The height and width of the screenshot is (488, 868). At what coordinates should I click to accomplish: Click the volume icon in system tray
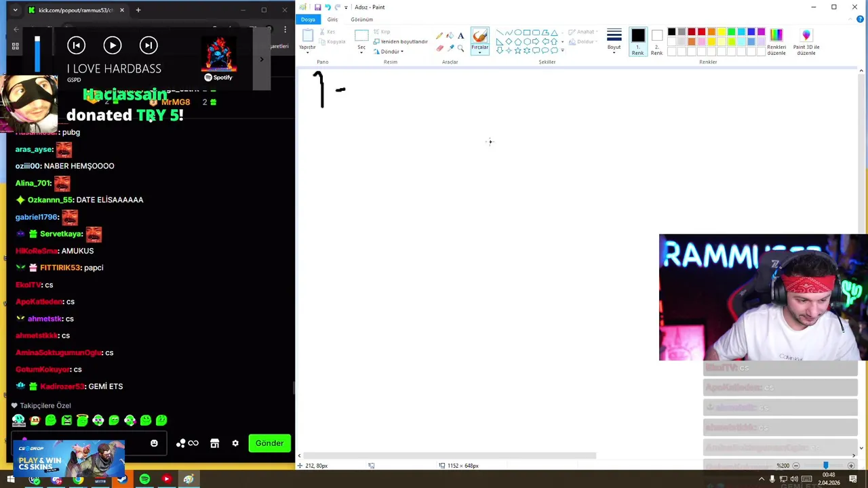(x=794, y=479)
